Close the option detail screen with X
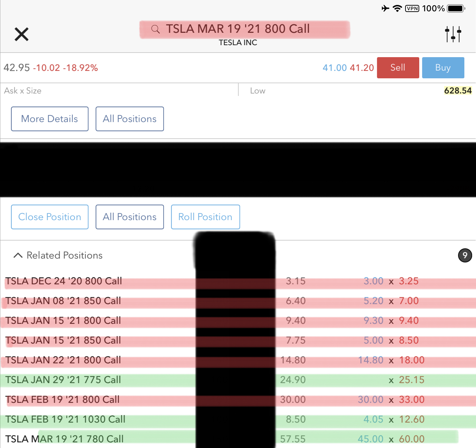Viewport: 476px width, 448px height. point(22,34)
